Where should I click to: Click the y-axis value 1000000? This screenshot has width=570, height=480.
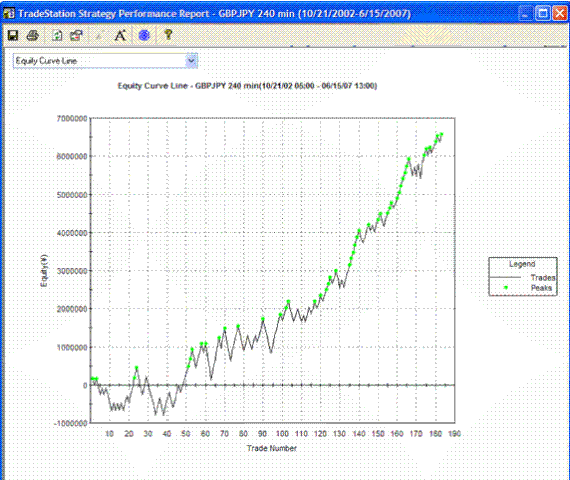pyautogui.click(x=72, y=347)
